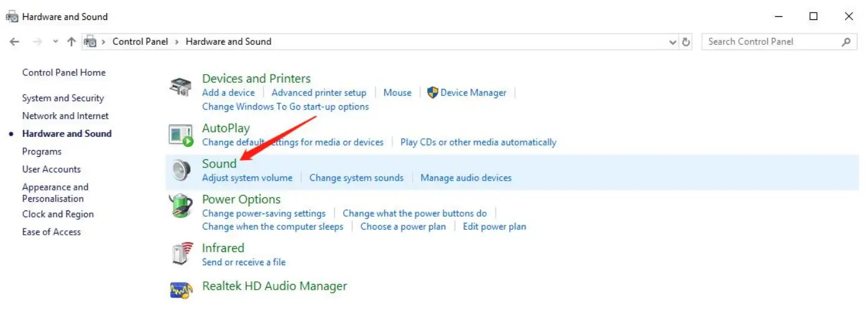Click the Manage audio devices link
The image size is (868, 325).
pyautogui.click(x=466, y=177)
